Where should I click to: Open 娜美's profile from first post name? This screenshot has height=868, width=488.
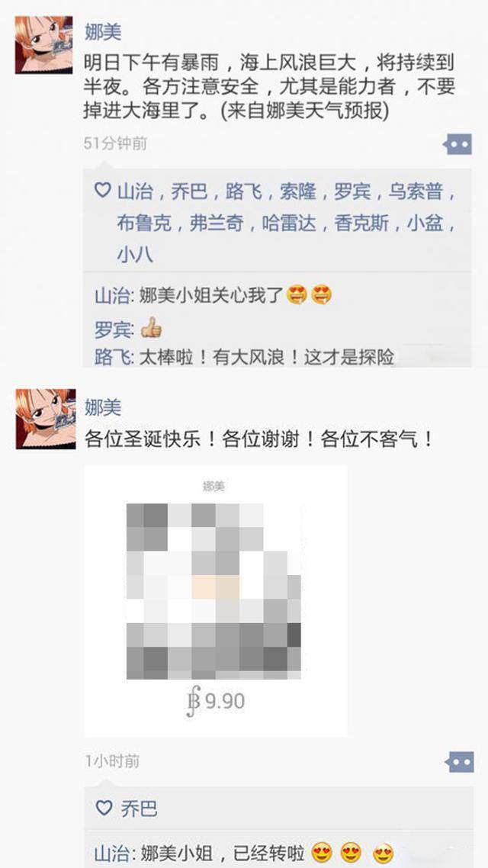[x=103, y=32]
